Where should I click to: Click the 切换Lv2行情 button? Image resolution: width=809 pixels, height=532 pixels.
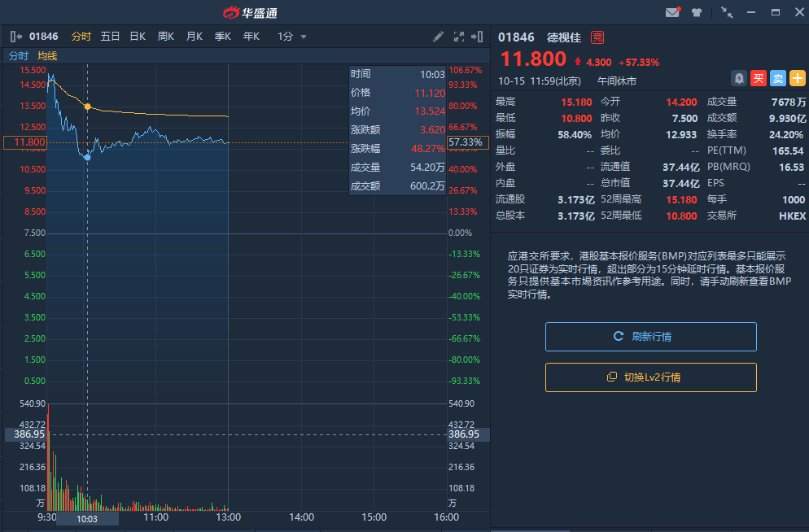651,377
